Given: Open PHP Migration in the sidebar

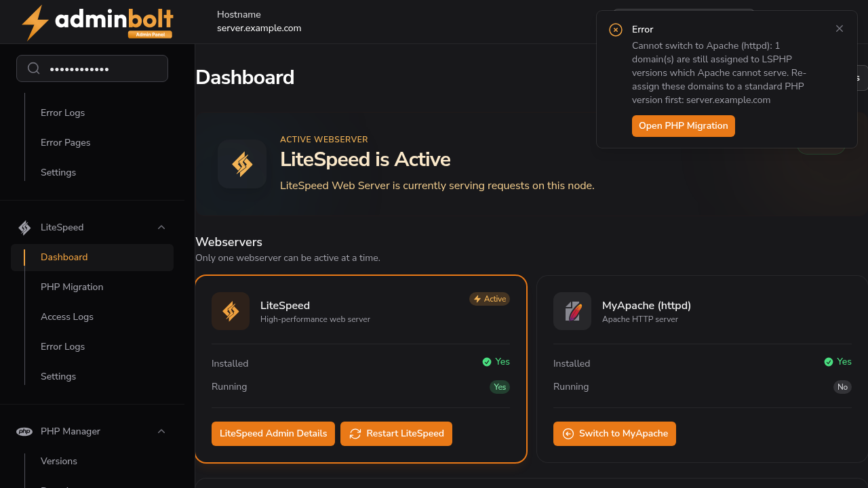Looking at the screenshot, I should click(x=72, y=287).
